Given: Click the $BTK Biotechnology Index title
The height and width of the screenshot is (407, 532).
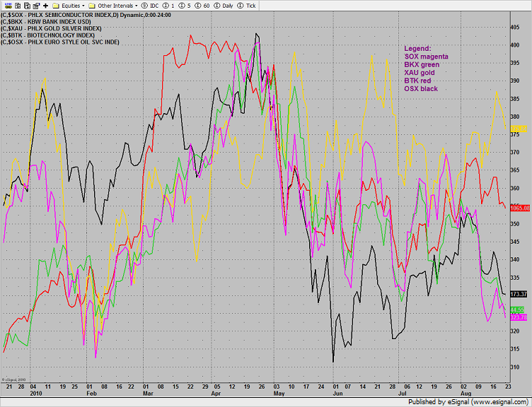Looking at the screenshot, I should (x=48, y=35).
